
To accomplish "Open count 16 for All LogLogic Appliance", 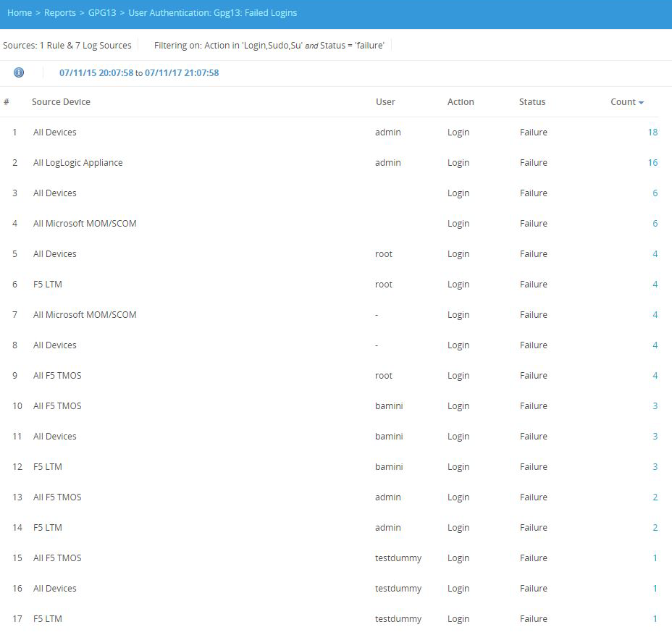I will click(x=652, y=163).
